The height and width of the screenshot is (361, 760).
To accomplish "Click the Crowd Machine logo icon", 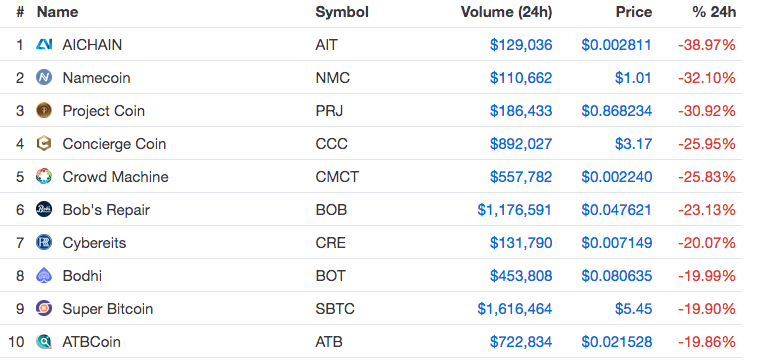I will 44,176.
